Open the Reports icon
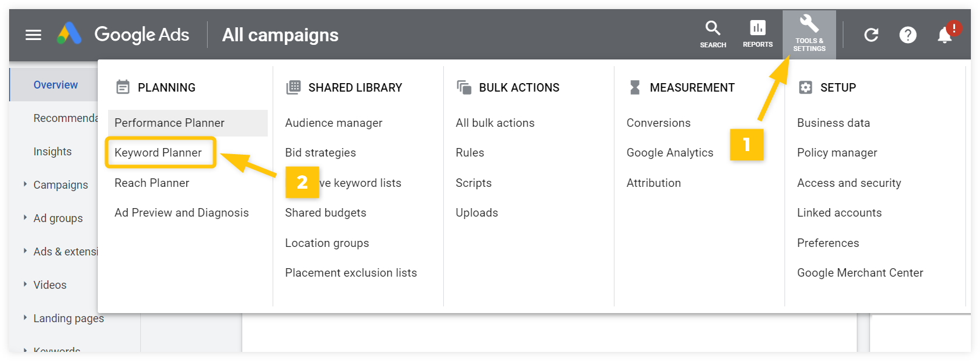This screenshot has width=980, height=361. [x=758, y=35]
